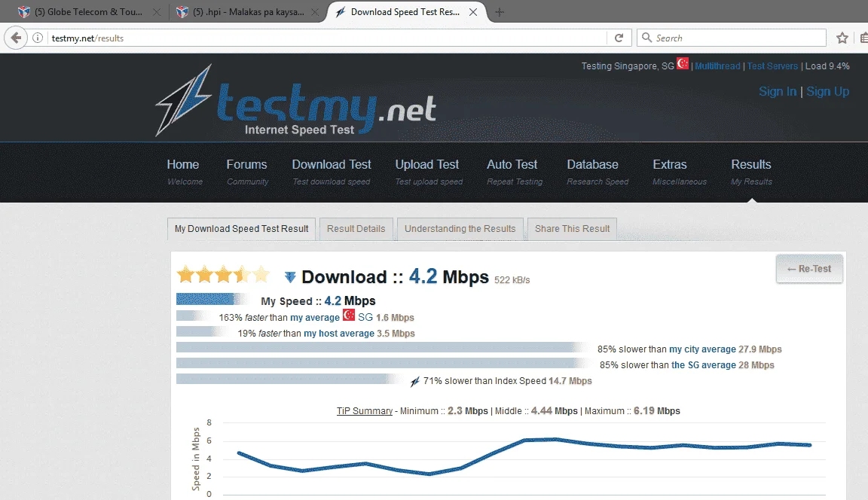This screenshot has height=500, width=868.
Task: Go to Download Test in navigation
Action: tap(332, 172)
